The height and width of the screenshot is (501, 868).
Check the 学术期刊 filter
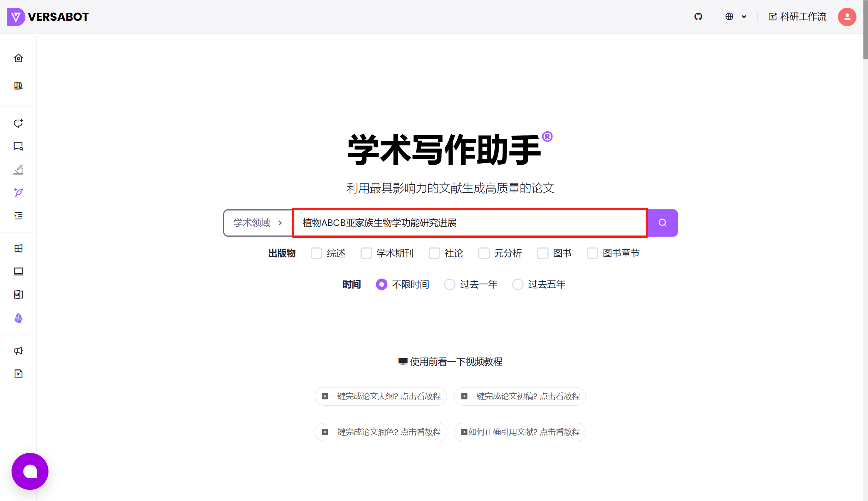[366, 253]
